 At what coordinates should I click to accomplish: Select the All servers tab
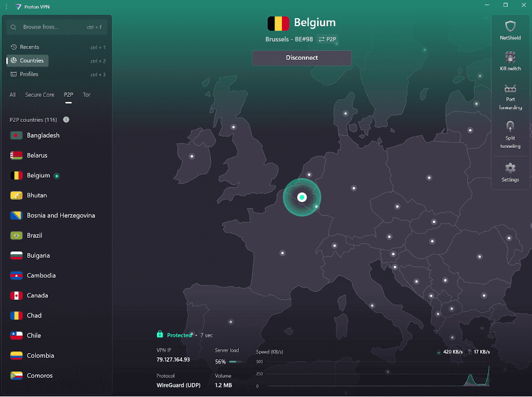pos(13,95)
